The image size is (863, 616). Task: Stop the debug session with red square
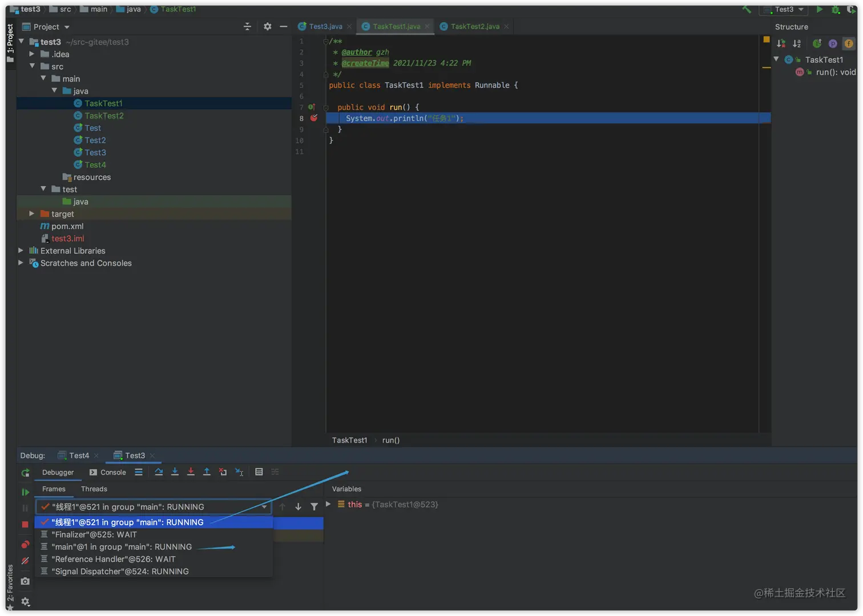25,524
